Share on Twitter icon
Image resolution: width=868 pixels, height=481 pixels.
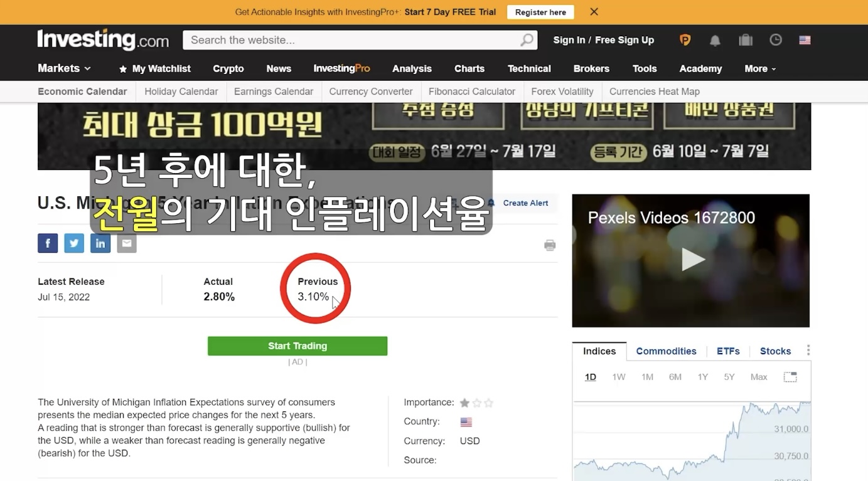coord(74,243)
